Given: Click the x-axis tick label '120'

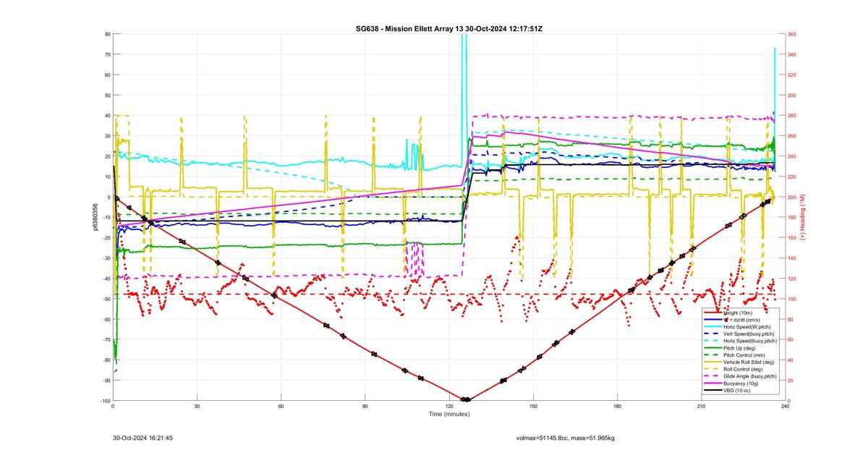Looking at the screenshot, I should [x=448, y=406].
